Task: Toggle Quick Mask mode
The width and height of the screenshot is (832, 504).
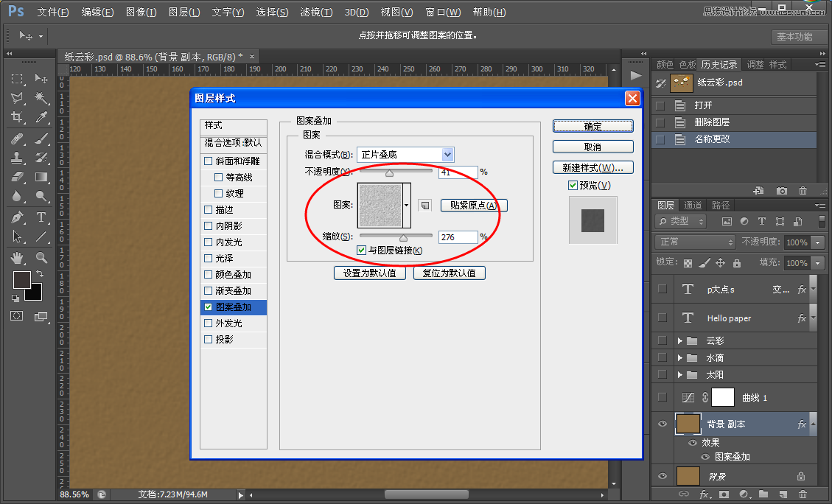Action: coord(17,316)
